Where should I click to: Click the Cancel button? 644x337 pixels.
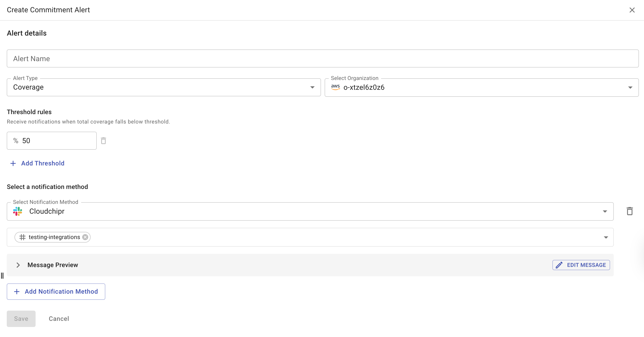click(x=59, y=319)
